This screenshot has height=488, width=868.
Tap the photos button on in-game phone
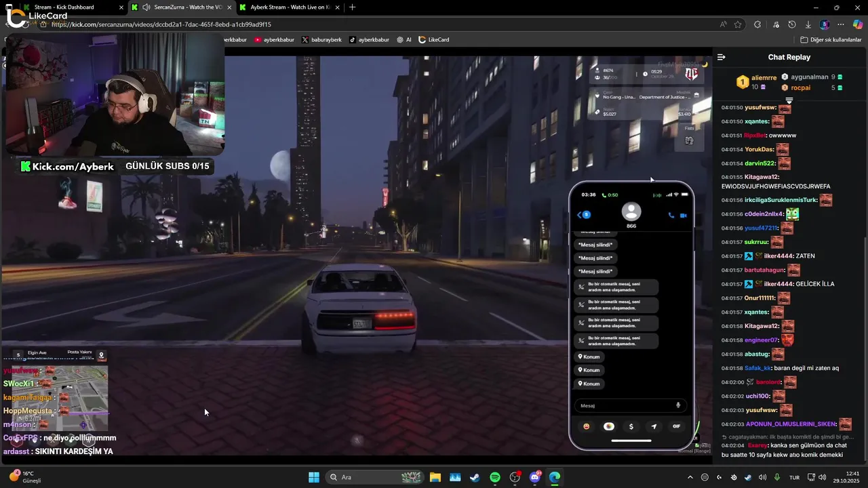(609, 426)
